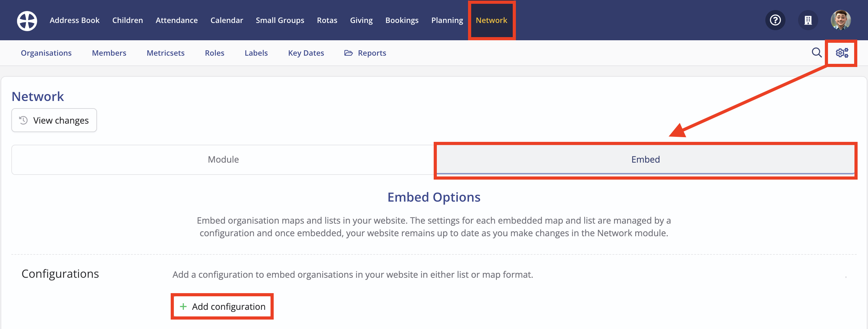Select the Network module tab
Image resolution: width=868 pixels, height=329 pixels.
click(491, 20)
